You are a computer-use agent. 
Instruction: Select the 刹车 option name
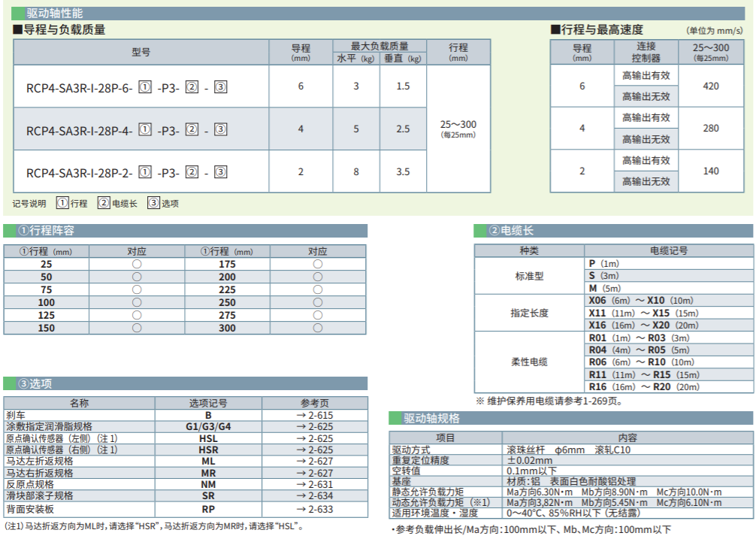16,416
